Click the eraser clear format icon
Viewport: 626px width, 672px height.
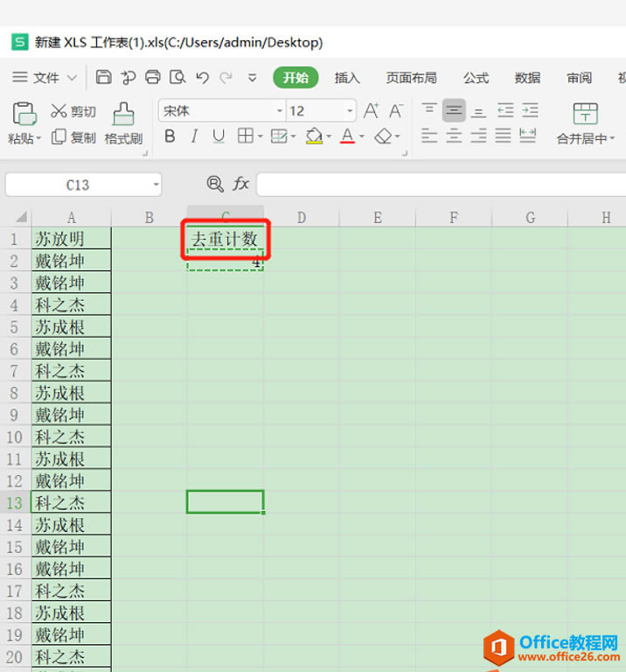tap(383, 136)
